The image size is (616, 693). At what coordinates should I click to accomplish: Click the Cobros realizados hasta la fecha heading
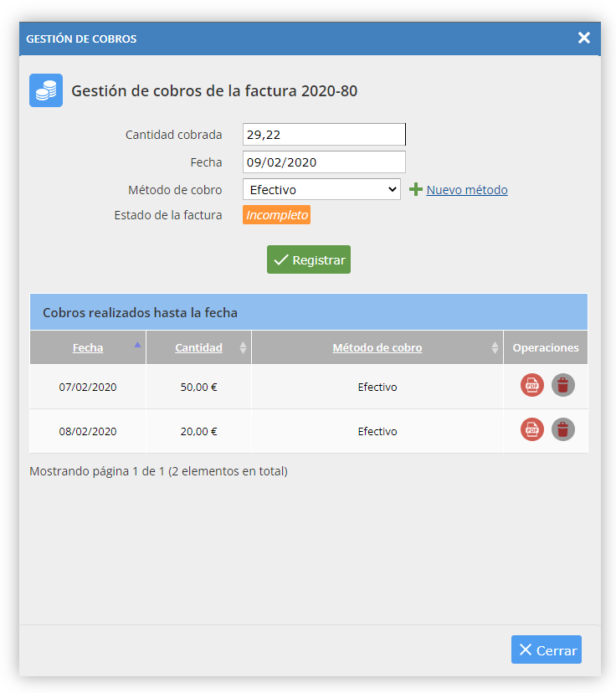click(x=140, y=313)
